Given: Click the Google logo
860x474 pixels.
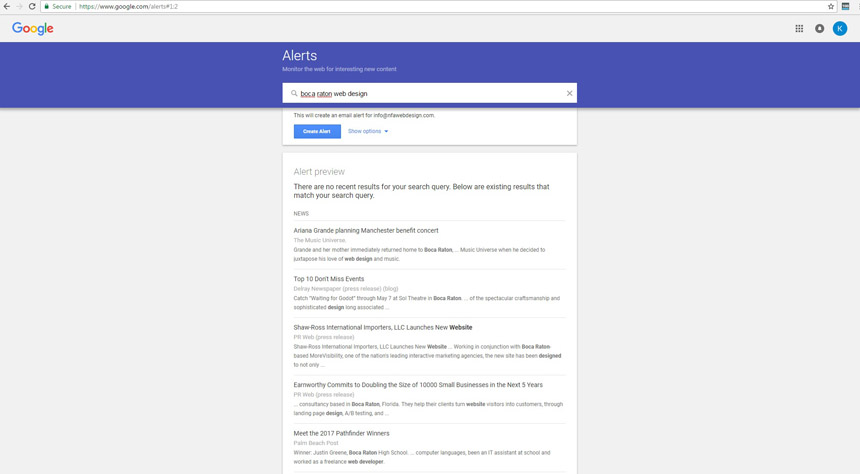Looking at the screenshot, I should 33,29.
